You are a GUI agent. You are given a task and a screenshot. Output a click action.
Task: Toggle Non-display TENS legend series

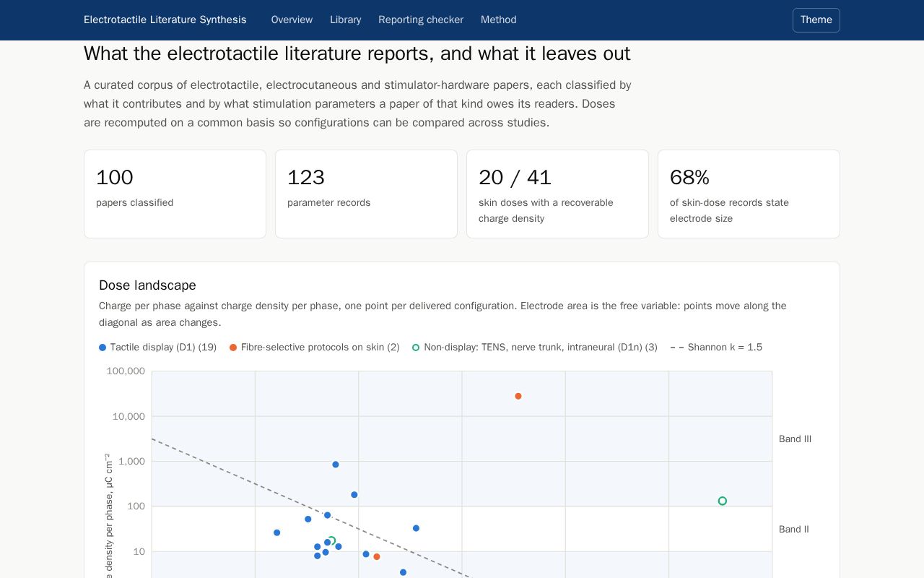click(535, 348)
